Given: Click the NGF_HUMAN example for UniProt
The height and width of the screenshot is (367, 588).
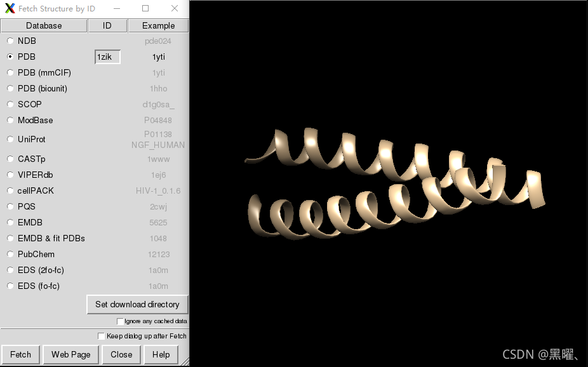Looking at the screenshot, I should click(x=158, y=145).
